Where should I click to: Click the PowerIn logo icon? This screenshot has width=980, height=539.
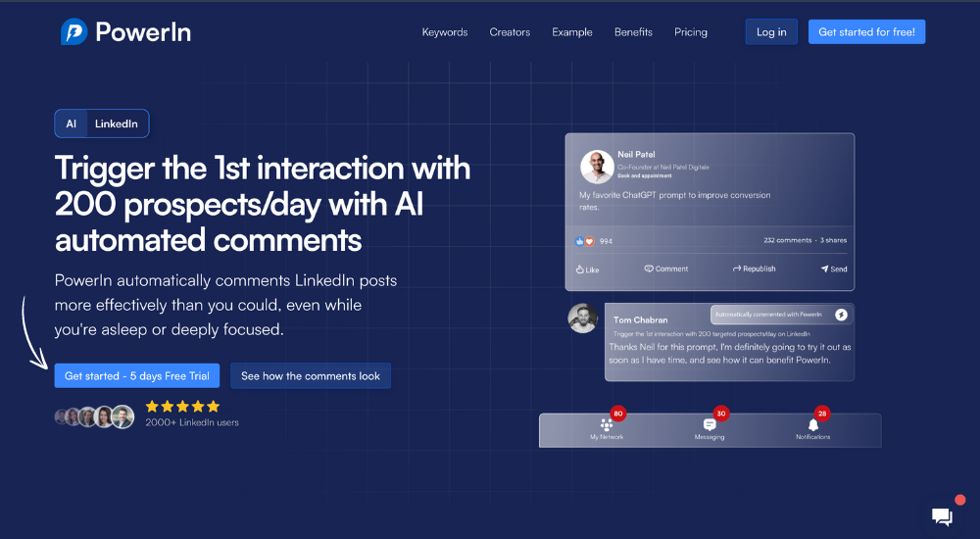click(x=74, y=32)
